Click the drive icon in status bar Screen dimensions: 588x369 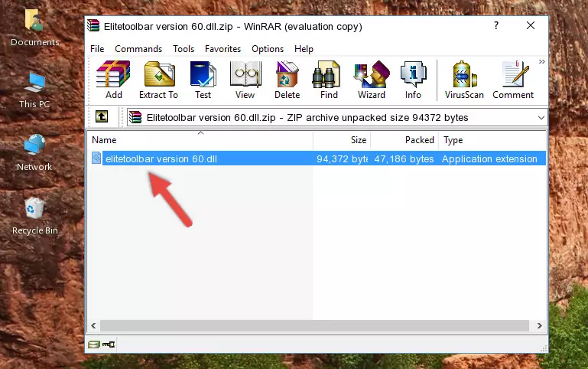94,344
